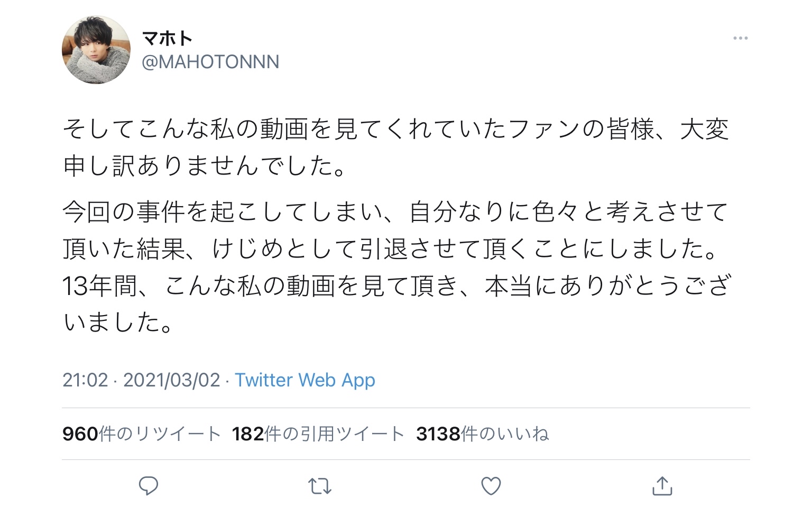Show the 3138件のいいね list

(x=483, y=434)
